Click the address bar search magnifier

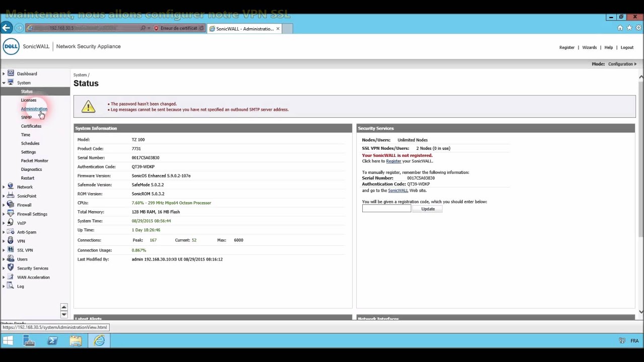pos(143,28)
